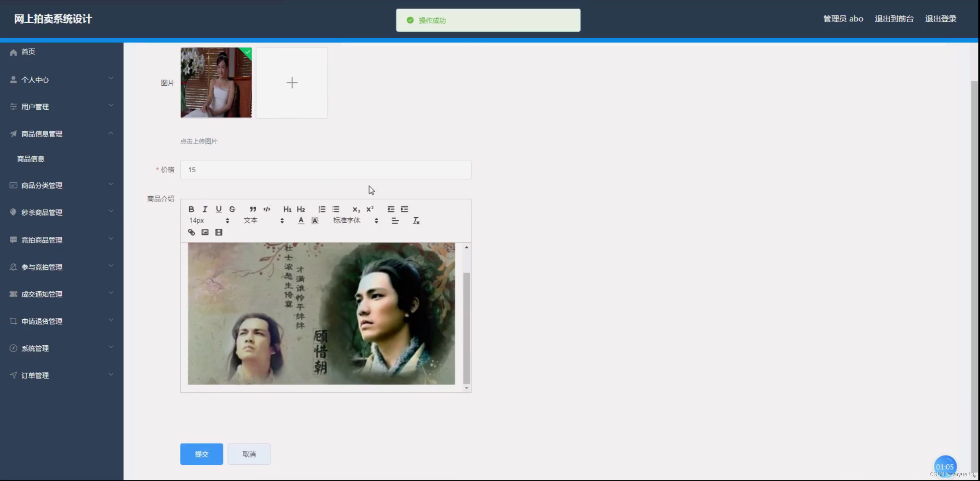Screen dimensions: 980x481
Task: Click the plus box to upload image
Action: [292, 83]
